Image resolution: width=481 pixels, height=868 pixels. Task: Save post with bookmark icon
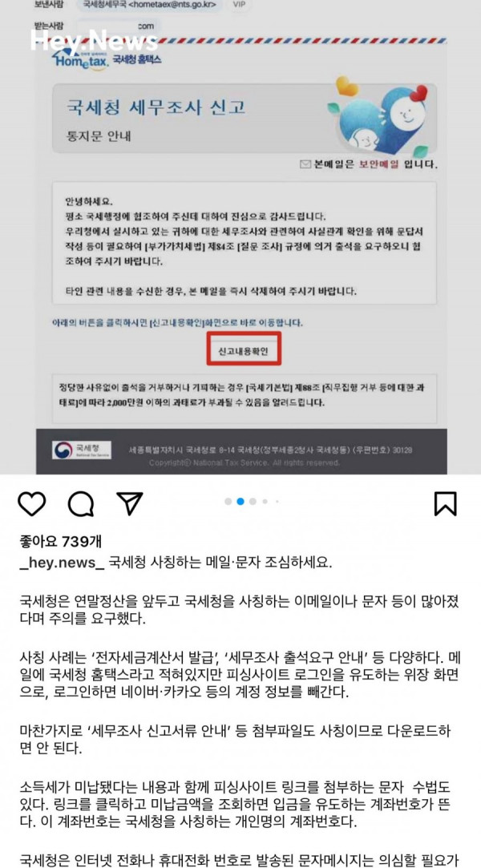coord(445,504)
